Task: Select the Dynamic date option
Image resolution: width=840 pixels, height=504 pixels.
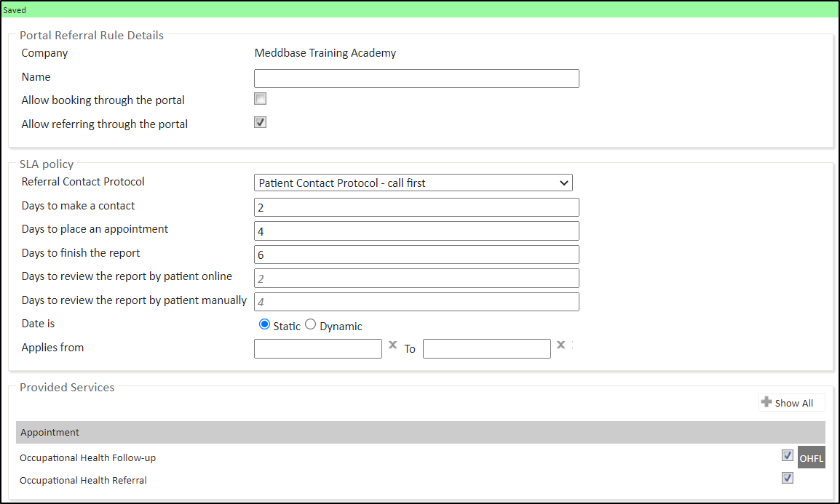Action: pyautogui.click(x=311, y=324)
